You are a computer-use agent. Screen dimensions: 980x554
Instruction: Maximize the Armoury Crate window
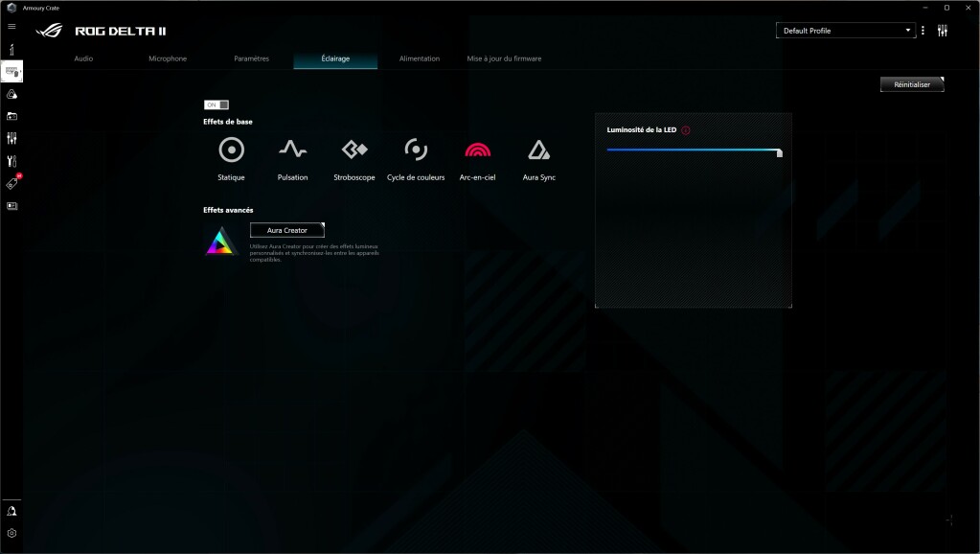[946, 8]
